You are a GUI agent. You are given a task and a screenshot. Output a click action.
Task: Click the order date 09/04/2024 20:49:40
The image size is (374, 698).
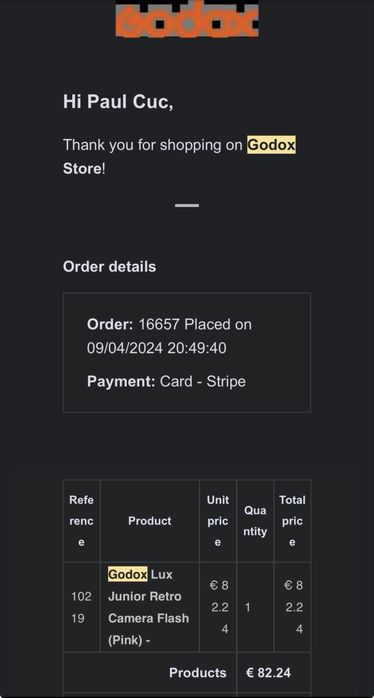tap(157, 348)
